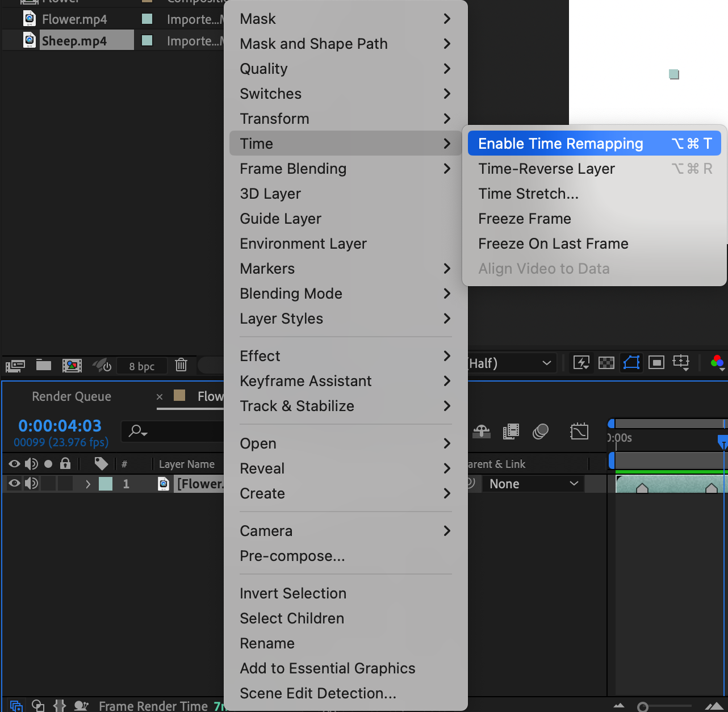Click Scene Edit Detection... menu entry
This screenshot has width=728, height=712.
(x=345, y=693)
